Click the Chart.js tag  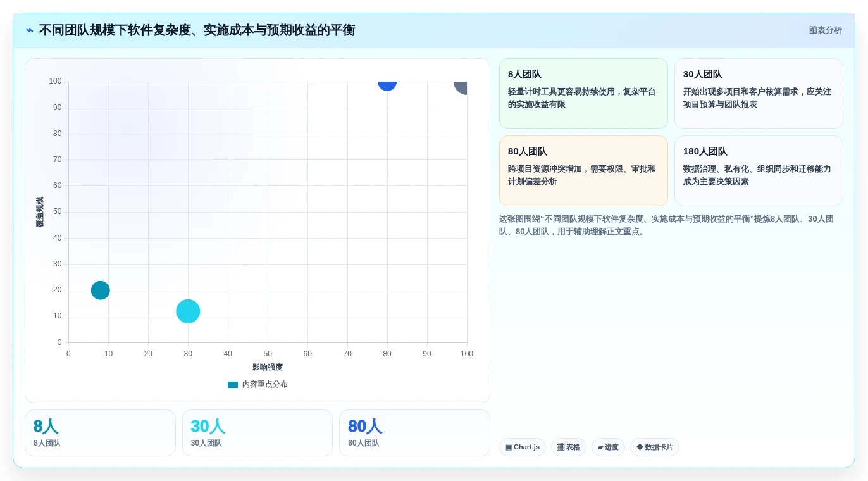[523, 447]
